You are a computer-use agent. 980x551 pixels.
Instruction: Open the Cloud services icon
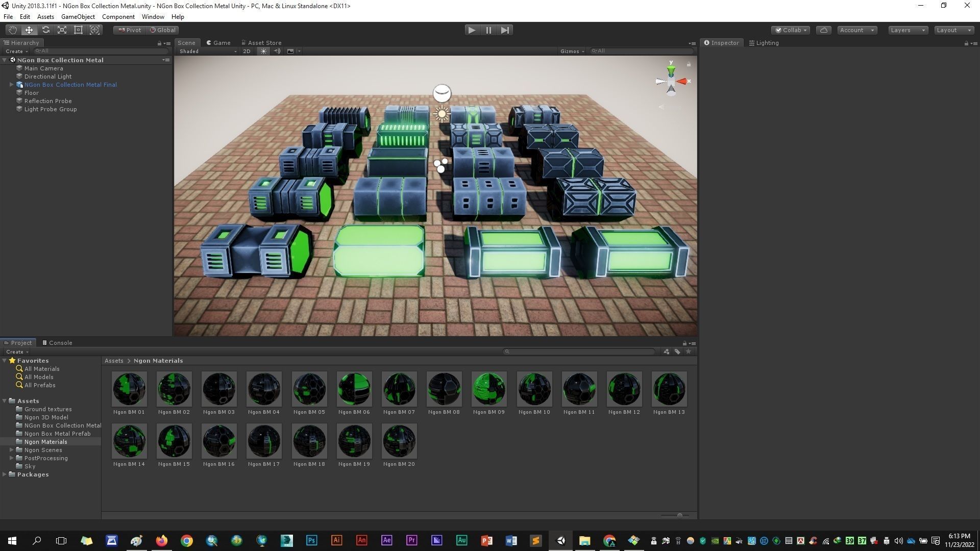click(823, 30)
